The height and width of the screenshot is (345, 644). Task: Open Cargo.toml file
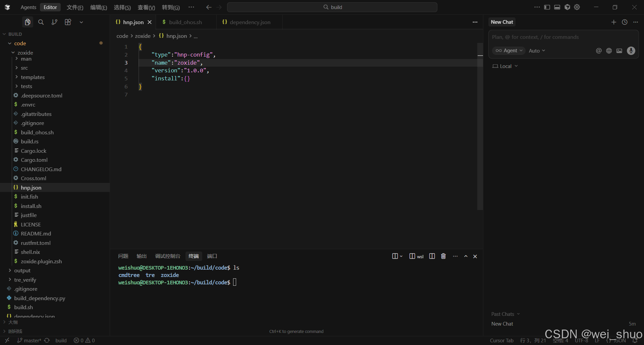(x=34, y=160)
